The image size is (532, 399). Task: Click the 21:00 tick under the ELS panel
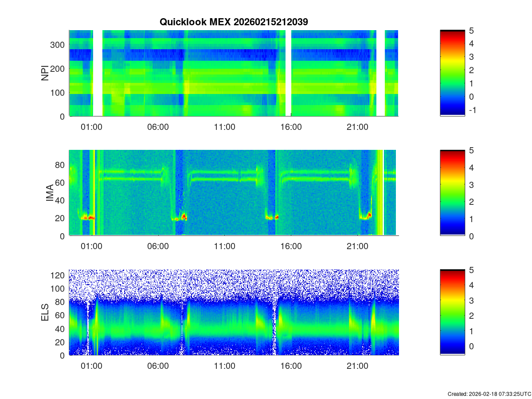tap(357, 366)
